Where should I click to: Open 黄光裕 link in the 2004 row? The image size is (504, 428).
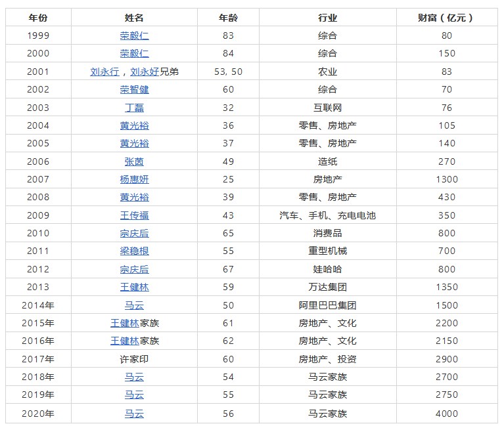(134, 125)
